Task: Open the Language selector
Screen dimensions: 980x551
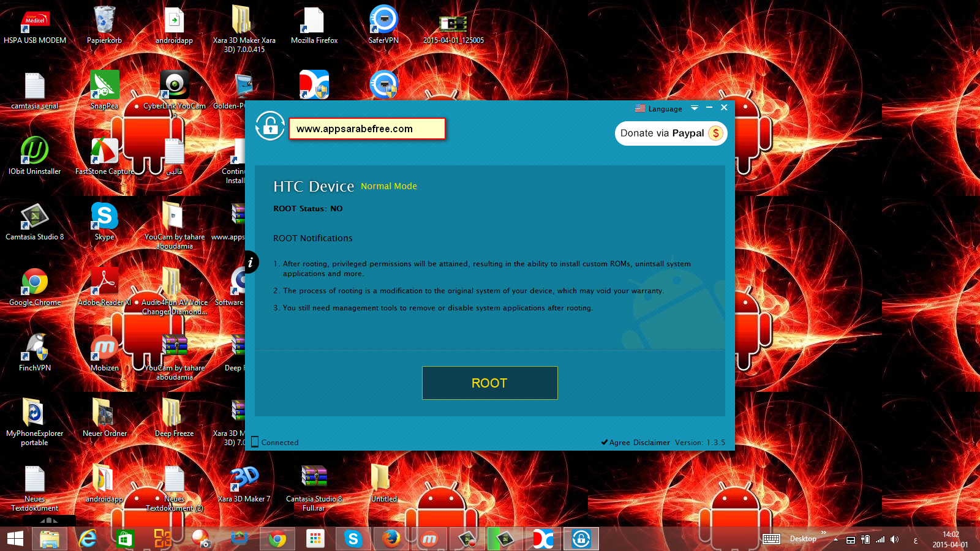Action: [x=658, y=108]
